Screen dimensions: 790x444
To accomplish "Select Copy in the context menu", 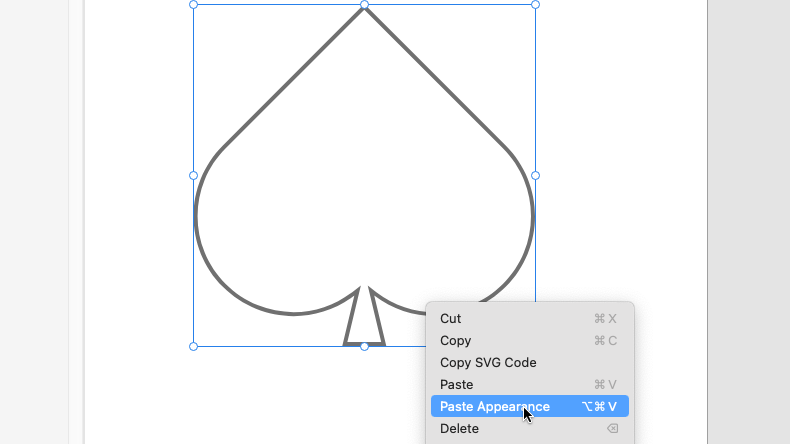I will [x=455, y=341].
